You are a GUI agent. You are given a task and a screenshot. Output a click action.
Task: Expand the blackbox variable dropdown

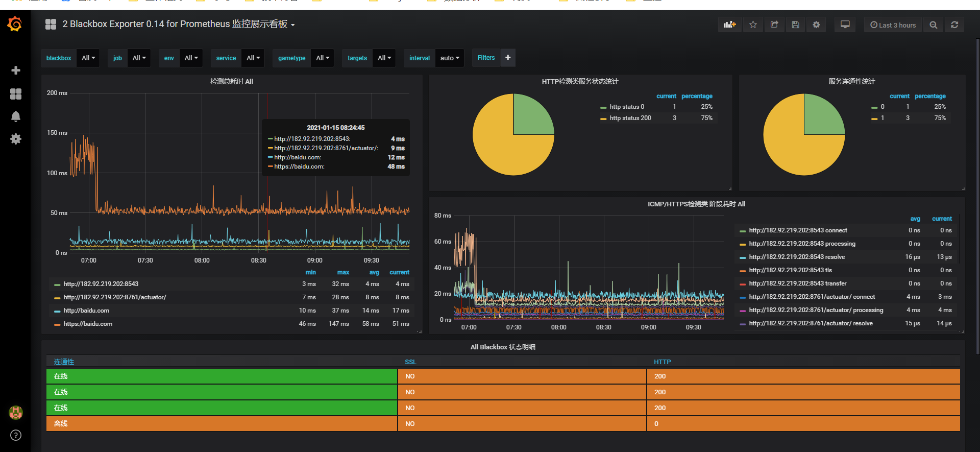pyautogui.click(x=89, y=58)
